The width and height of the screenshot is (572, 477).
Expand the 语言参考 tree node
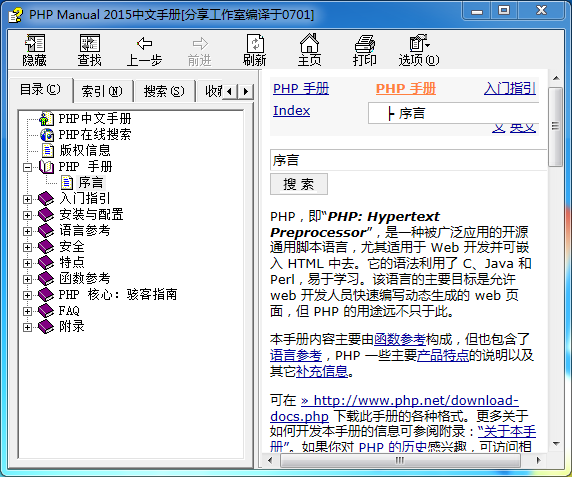[x=27, y=232]
